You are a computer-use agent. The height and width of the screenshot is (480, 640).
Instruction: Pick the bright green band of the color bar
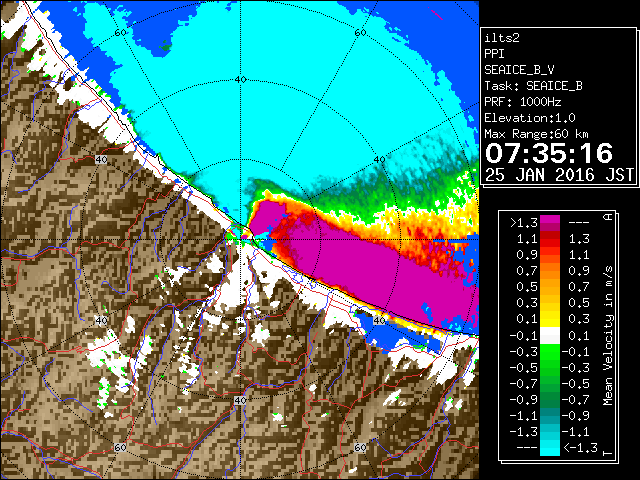(x=550, y=352)
